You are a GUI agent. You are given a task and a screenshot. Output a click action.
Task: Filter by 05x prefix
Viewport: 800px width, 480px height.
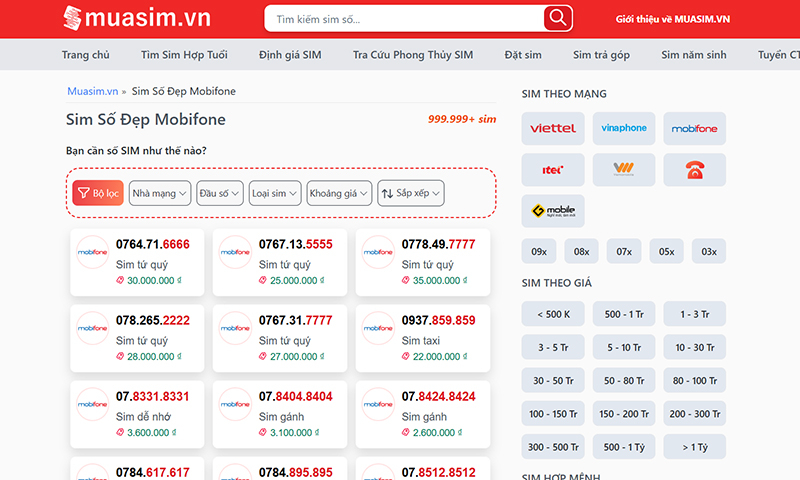click(x=666, y=251)
